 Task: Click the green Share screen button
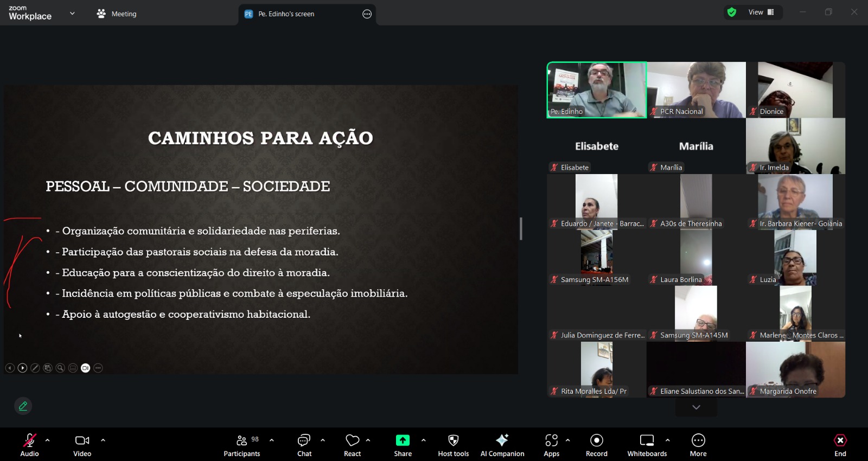click(x=403, y=445)
